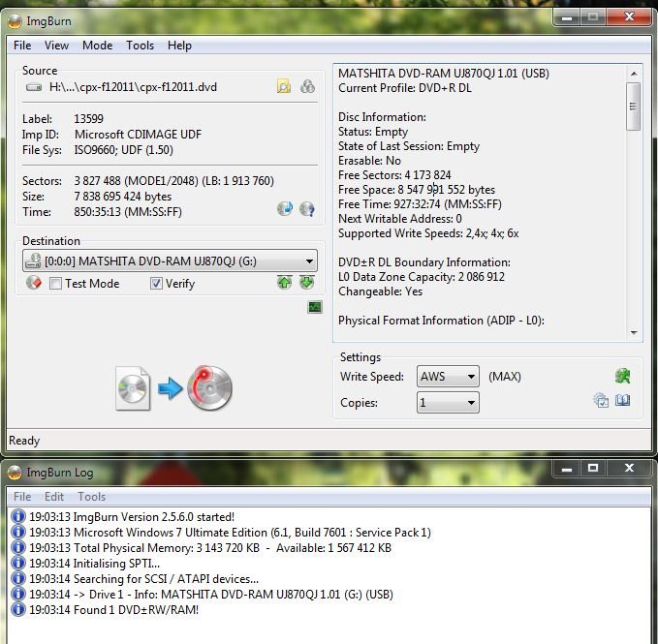Viewport: 658px width, 644px height.
Task: Click info icon for Windows 7 Ultimate log entry
Action: point(18,532)
